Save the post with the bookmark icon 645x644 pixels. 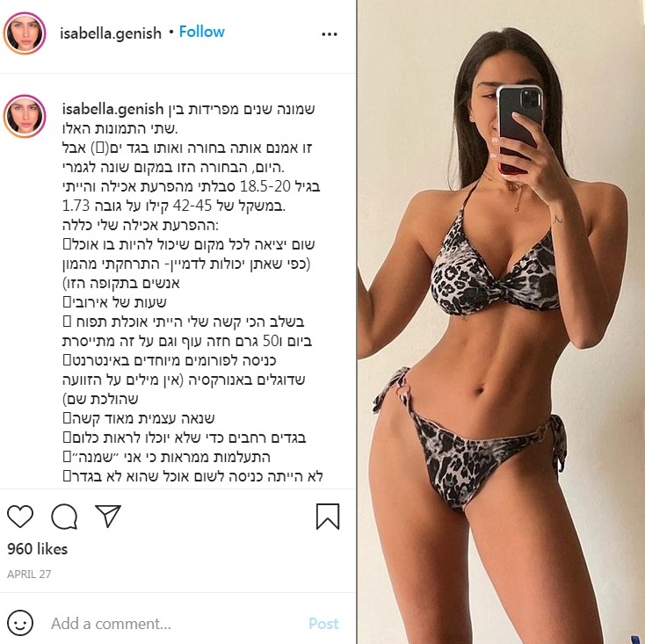328,516
